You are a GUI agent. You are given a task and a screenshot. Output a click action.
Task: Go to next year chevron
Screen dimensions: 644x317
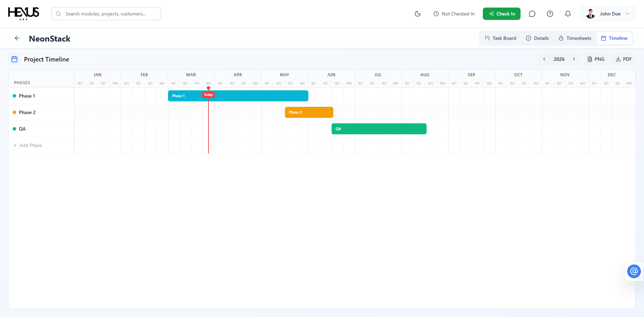coord(574,59)
